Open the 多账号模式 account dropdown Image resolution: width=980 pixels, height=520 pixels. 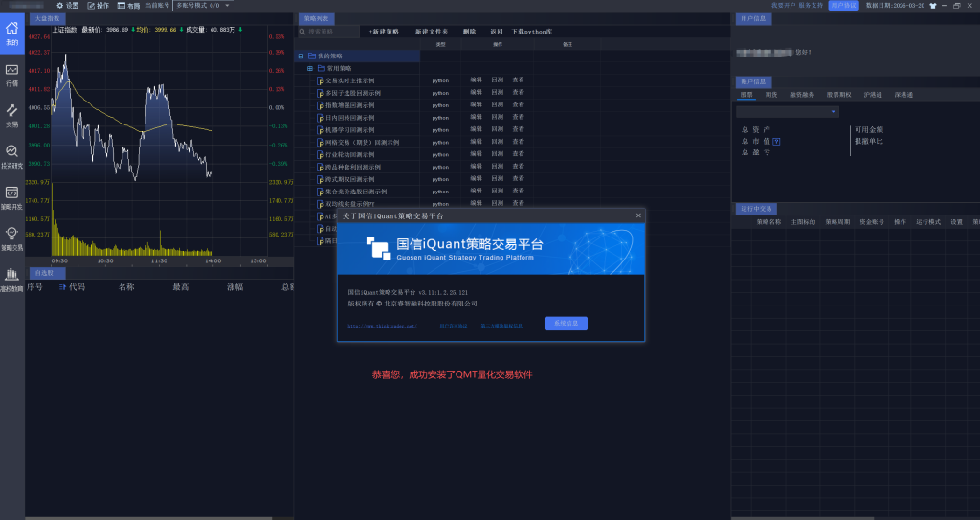click(x=203, y=6)
